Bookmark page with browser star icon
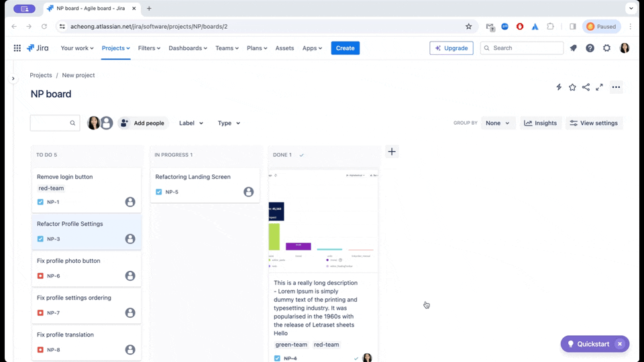This screenshot has height=362, width=644. point(469,26)
